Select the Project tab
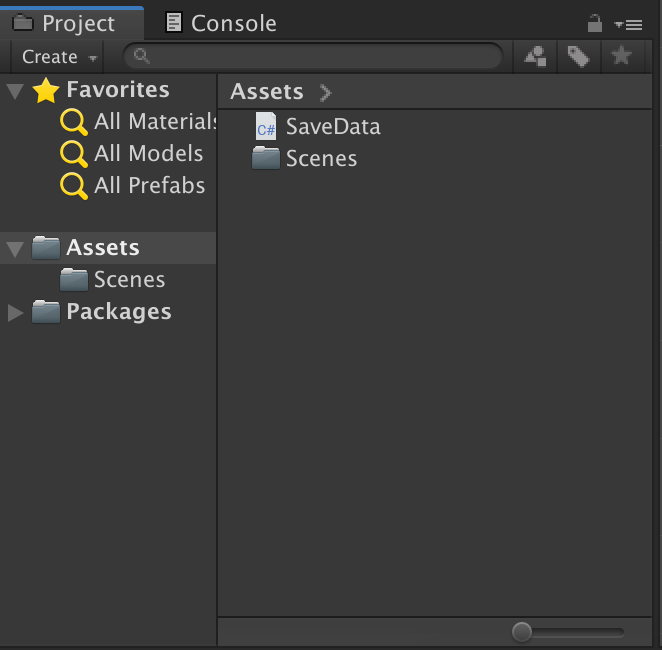 [x=72, y=23]
